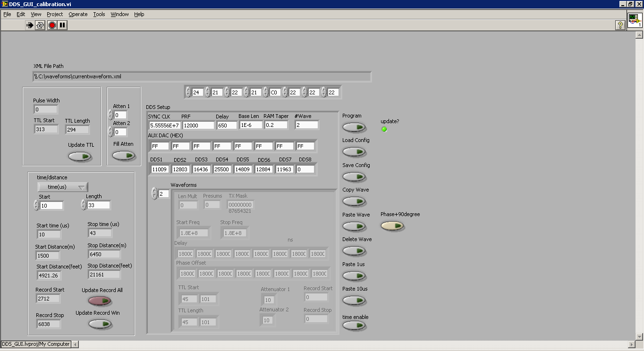
Task: Open the Tools menu
Action: tap(99, 14)
